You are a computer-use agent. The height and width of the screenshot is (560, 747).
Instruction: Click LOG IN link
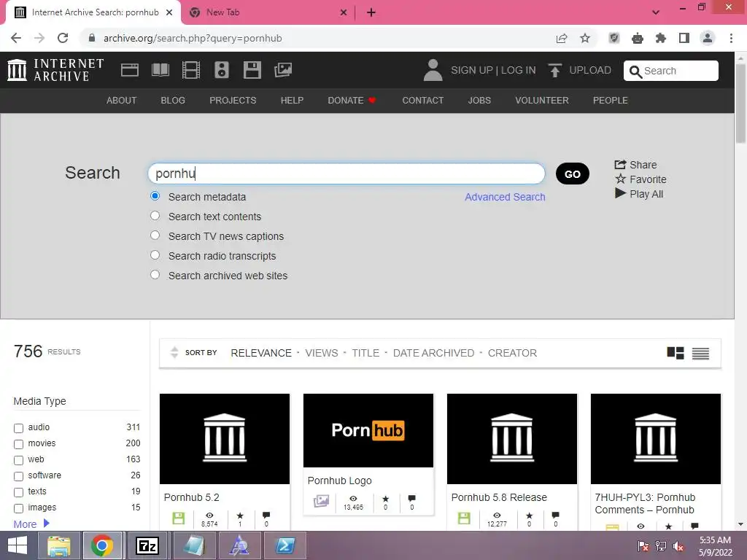pyautogui.click(x=519, y=70)
